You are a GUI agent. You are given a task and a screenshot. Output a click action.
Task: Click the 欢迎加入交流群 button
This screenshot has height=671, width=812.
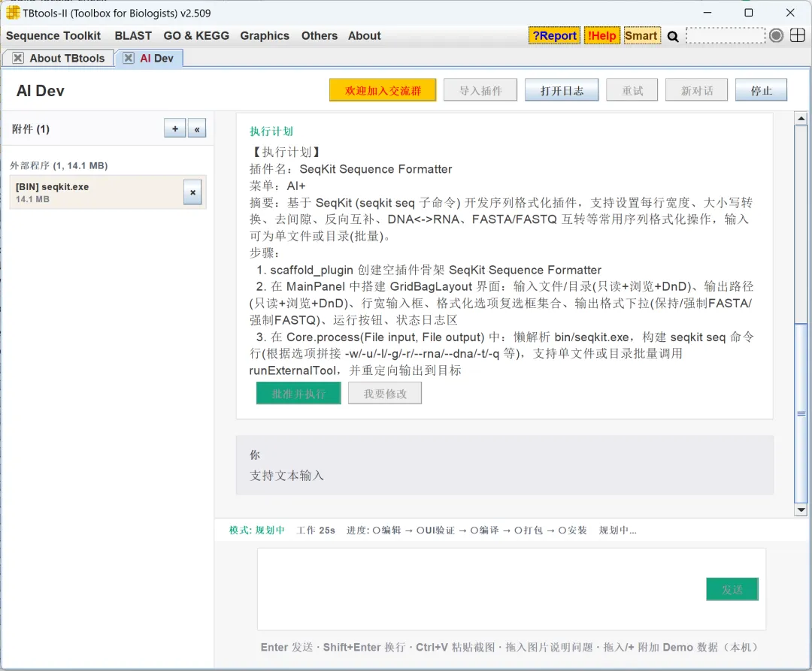click(383, 90)
